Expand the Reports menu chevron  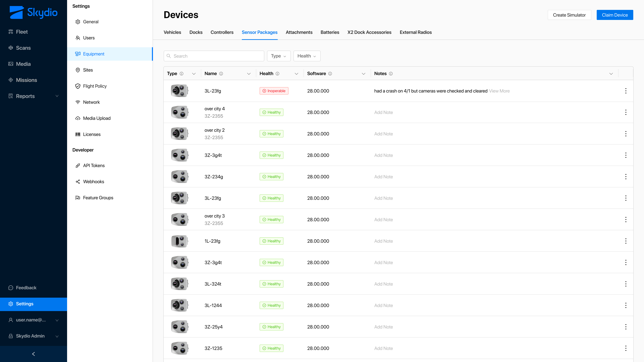[57, 96]
